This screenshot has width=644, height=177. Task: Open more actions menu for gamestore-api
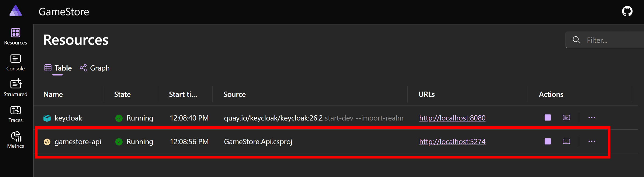591,141
